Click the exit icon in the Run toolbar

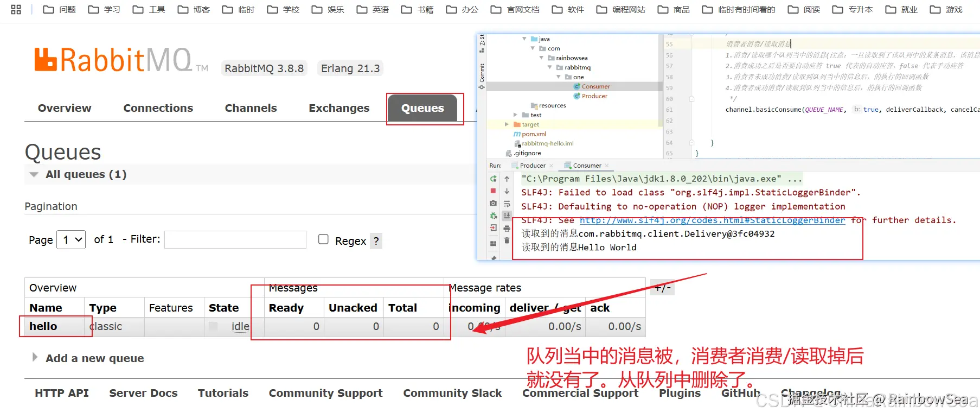493,228
